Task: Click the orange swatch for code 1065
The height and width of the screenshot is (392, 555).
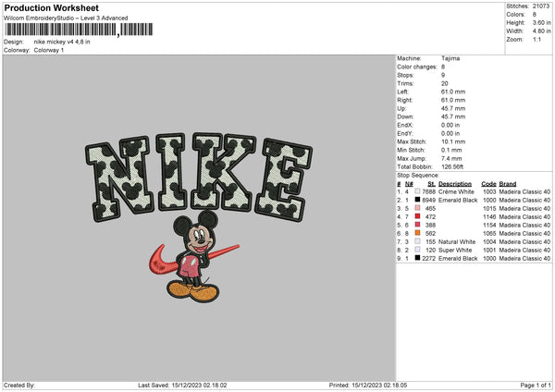Action: [417, 233]
